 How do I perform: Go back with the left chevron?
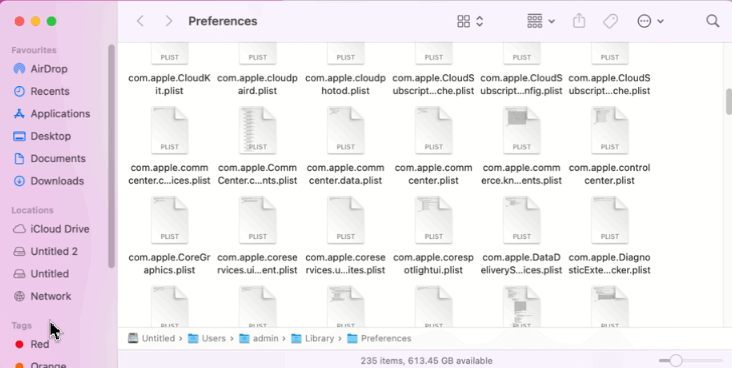[140, 21]
